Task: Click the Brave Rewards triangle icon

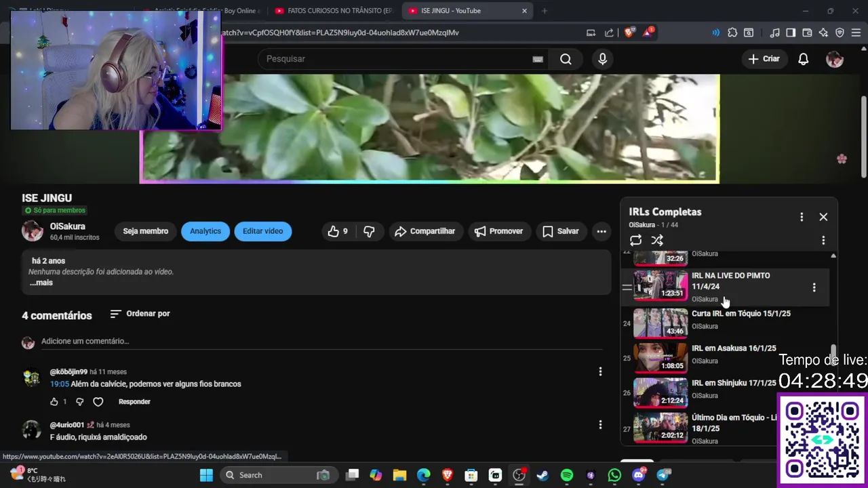Action: pyautogui.click(x=648, y=32)
